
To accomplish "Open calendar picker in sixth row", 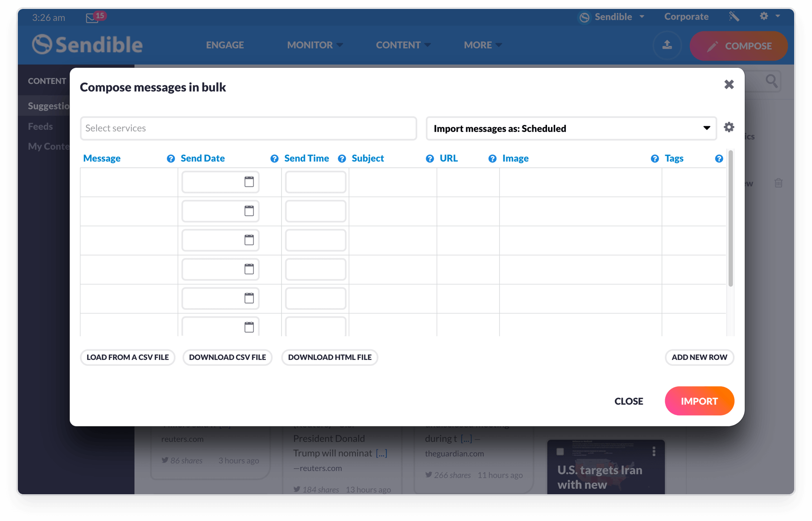I will coord(249,327).
